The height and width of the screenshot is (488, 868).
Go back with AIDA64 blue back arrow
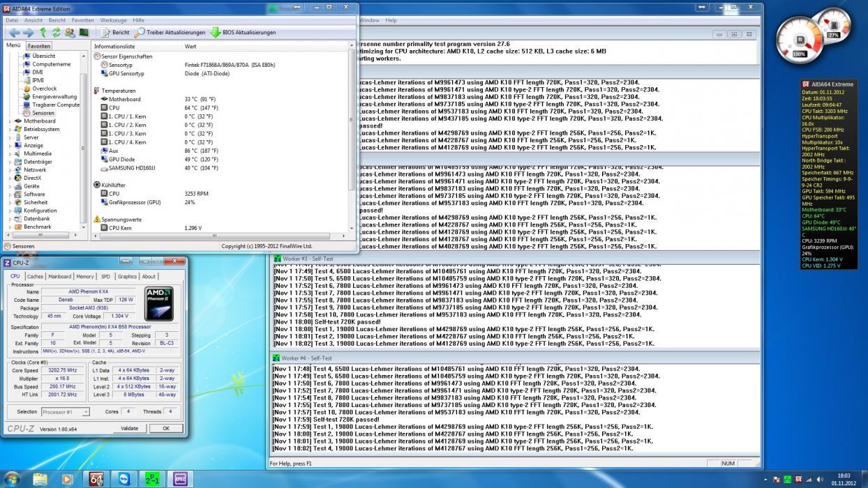pos(13,32)
